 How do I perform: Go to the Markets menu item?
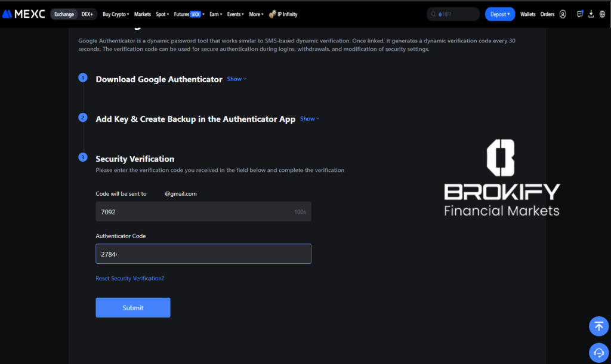[x=143, y=14]
